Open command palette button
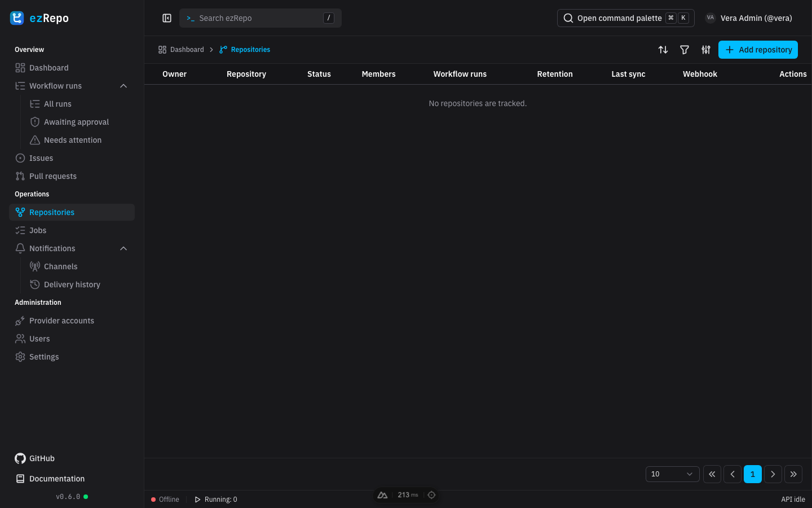 point(626,18)
